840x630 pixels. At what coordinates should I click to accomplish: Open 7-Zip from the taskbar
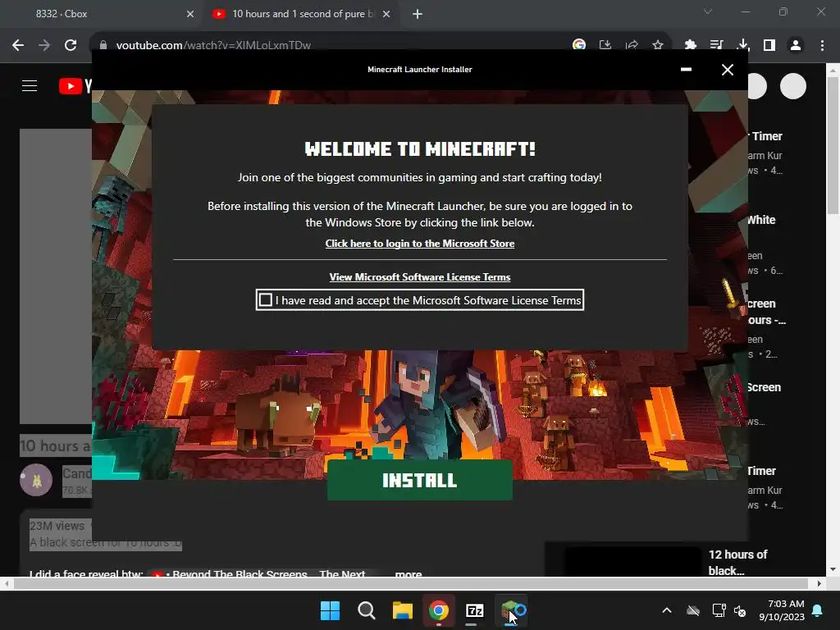click(x=475, y=610)
